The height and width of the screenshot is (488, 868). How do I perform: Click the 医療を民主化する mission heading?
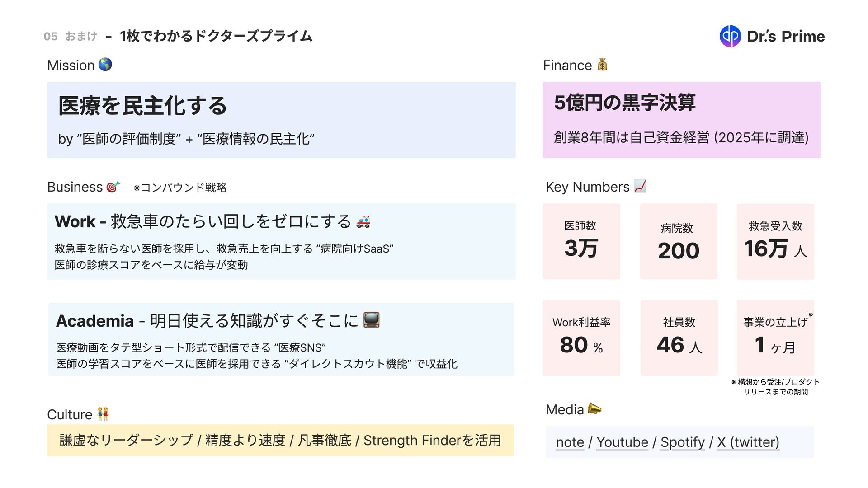pyautogui.click(x=142, y=106)
